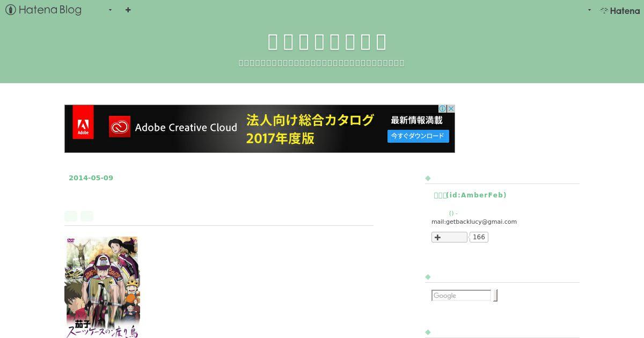
Task: Click the Hatena Blog logo
Action: click(x=43, y=10)
